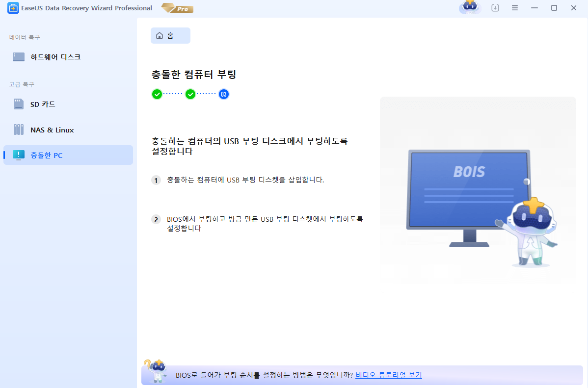This screenshot has width=588, height=388.
Task: Open the hamburger menu
Action: point(514,8)
